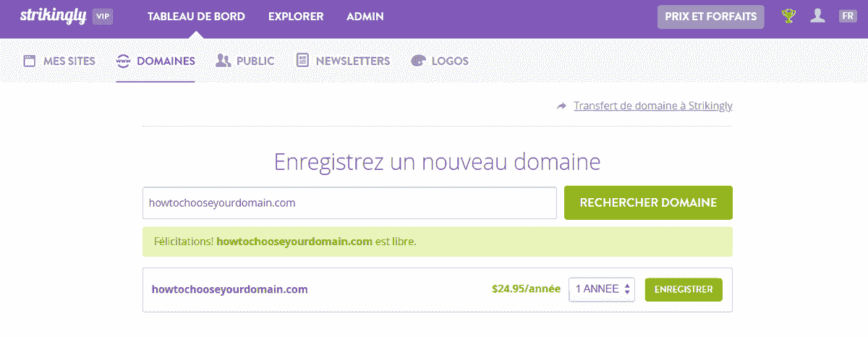Open the Admin menu item
Viewport: 868px width, 337px height.
[365, 16]
